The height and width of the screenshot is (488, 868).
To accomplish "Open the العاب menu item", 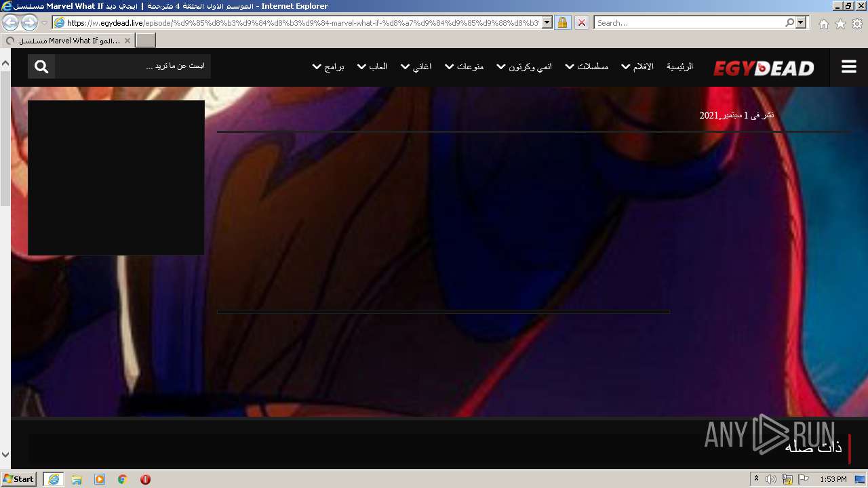I will point(378,66).
